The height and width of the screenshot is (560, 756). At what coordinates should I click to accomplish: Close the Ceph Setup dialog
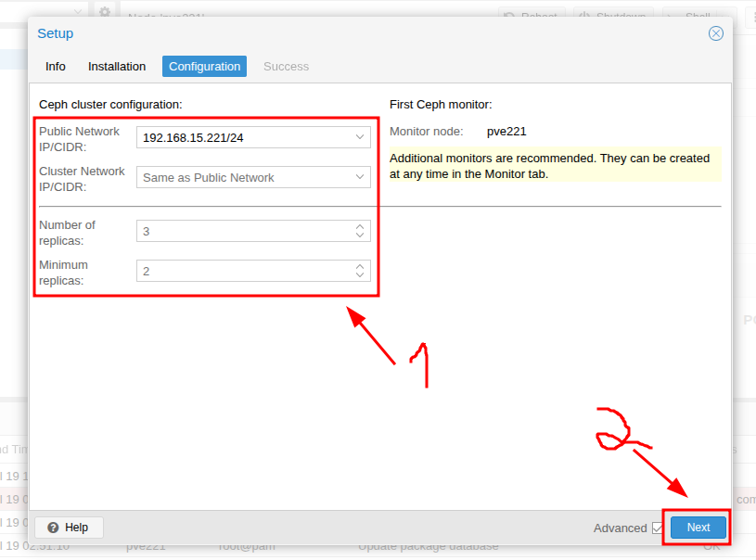point(715,33)
